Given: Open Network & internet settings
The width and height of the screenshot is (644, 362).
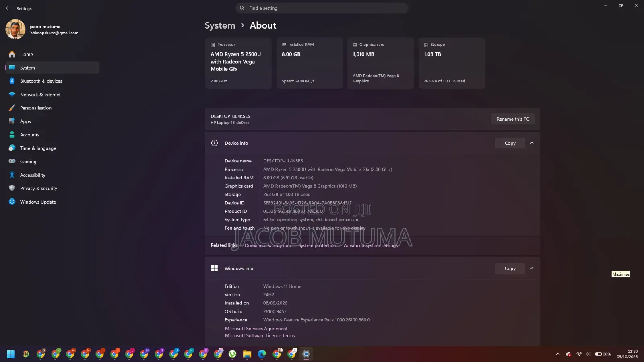Looking at the screenshot, I should click(x=52, y=95).
